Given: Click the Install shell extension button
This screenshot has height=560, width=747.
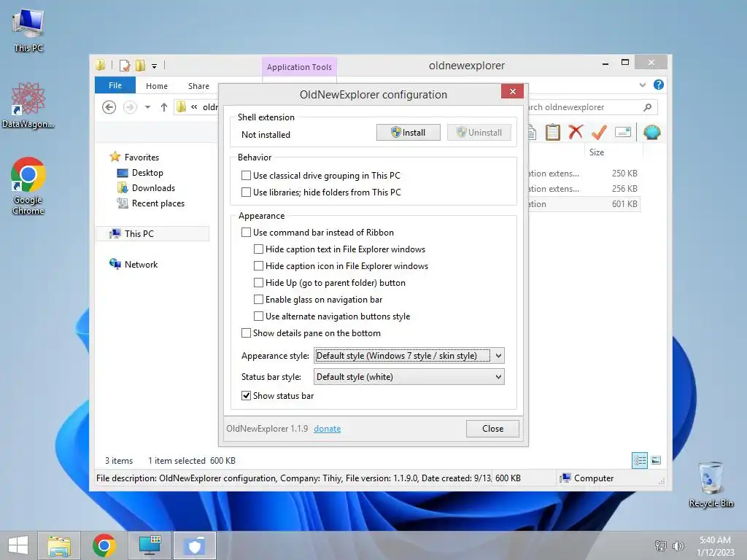Looking at the screenshot, I should (x=409, y=133).
